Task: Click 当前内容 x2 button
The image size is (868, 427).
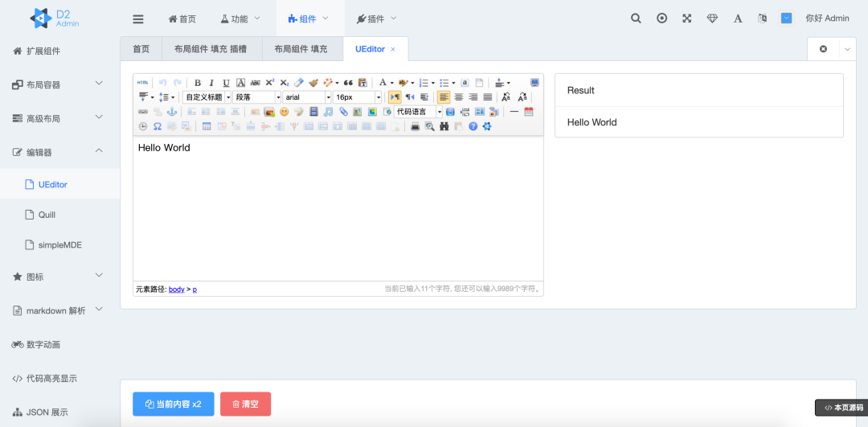Action: (x=174, y=404)
